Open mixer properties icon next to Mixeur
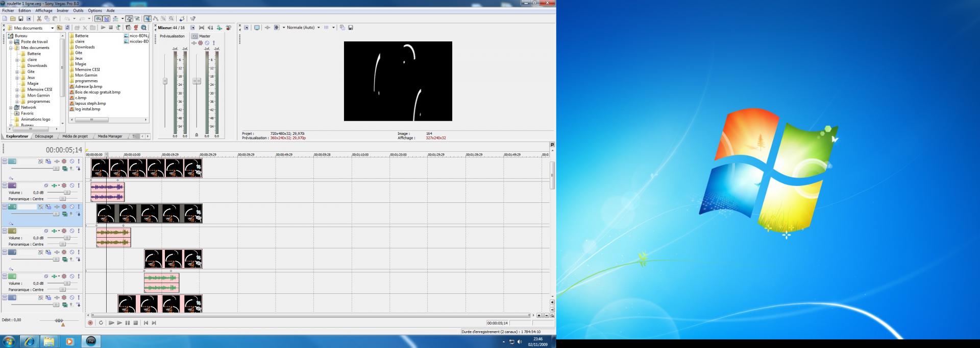The image size is (980, 348). (192, 28)
